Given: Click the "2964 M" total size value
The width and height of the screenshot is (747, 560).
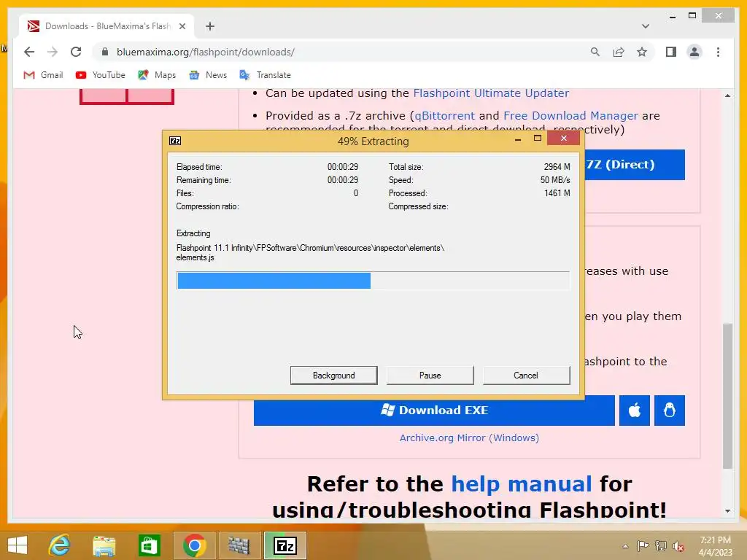Looking at the screenshot, I should pyautogui.click(x=557, y=167).
